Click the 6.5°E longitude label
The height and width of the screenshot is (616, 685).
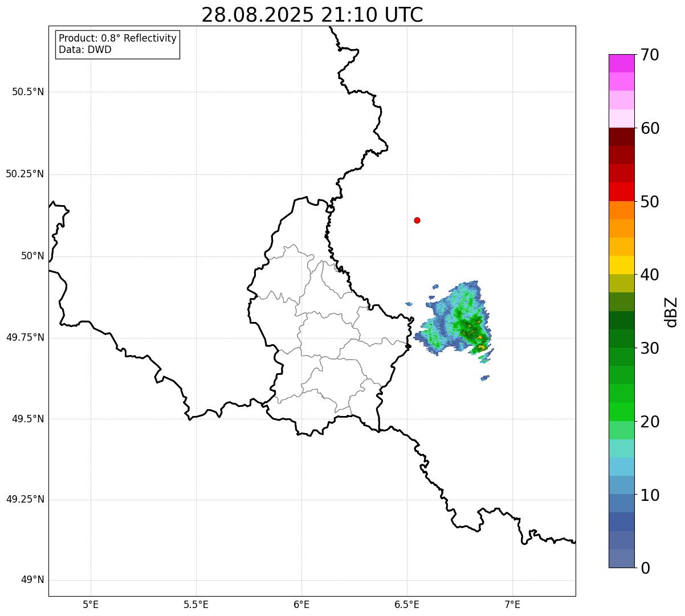[x=407, y=604]
